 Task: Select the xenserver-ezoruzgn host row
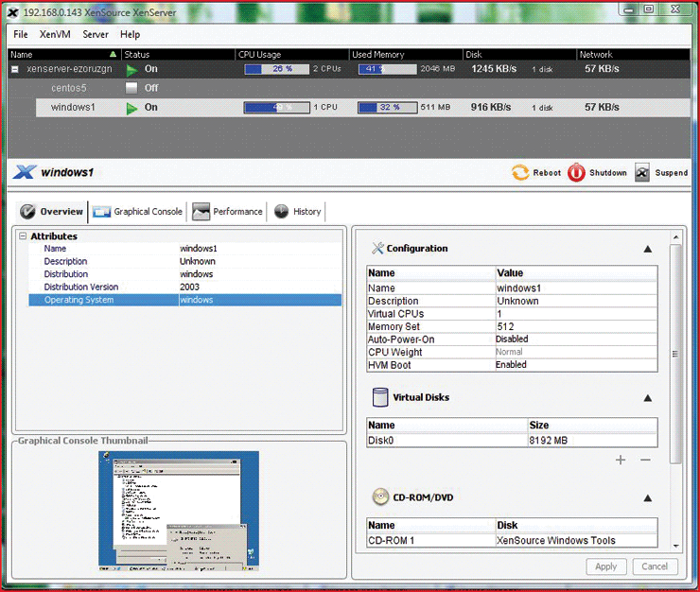(x=350, y=69)
